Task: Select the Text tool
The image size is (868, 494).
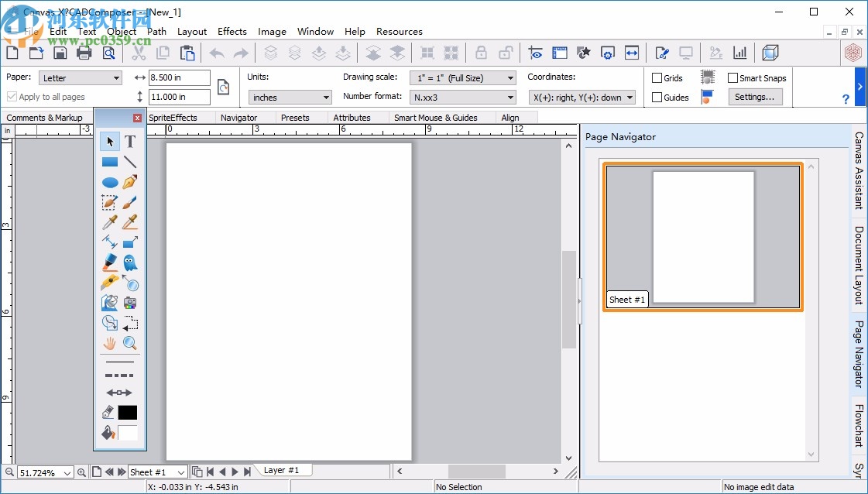Action: tap(130, 142)
